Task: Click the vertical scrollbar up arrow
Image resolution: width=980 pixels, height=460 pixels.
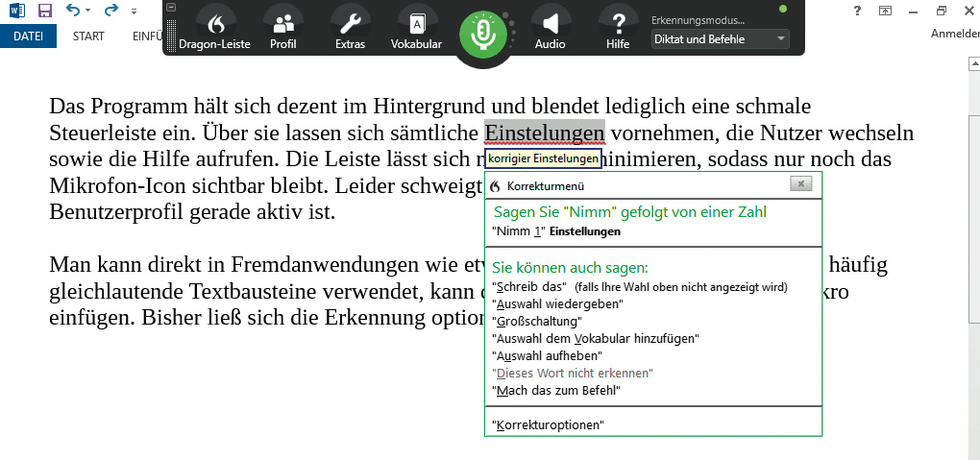Action: coord(973,63)
